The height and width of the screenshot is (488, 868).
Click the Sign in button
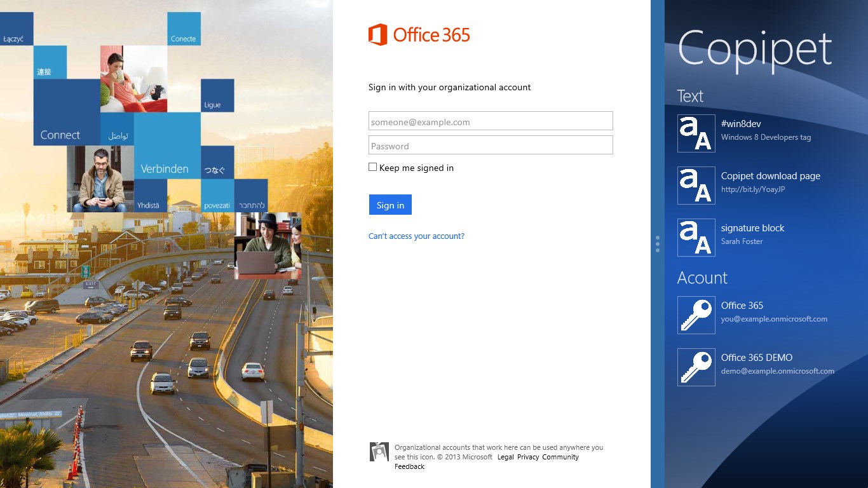[390, 205]
